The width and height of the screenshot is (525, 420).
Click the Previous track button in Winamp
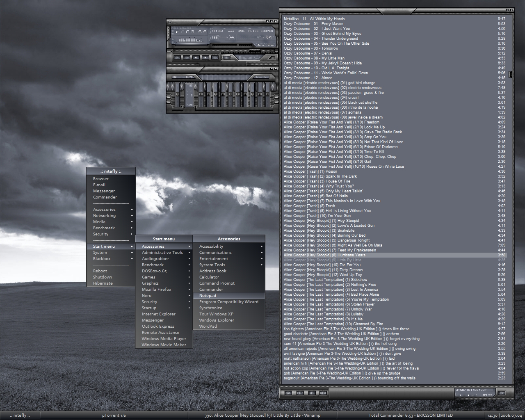pos(177,57)
